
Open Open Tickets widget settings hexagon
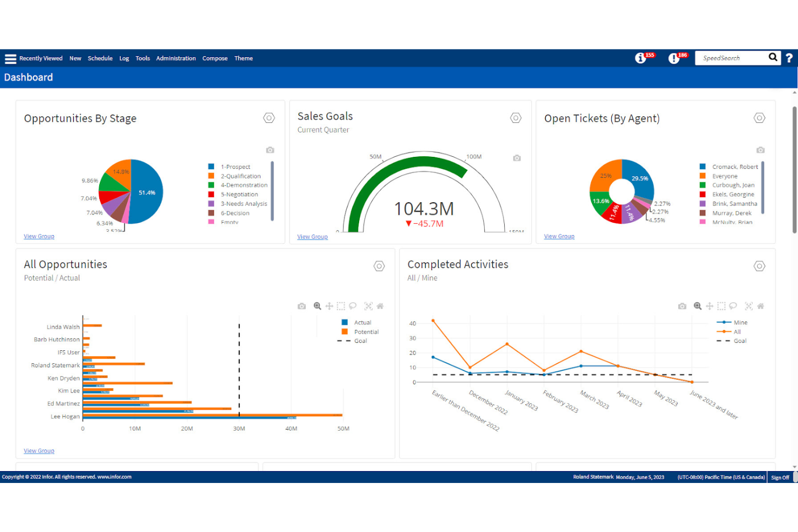coord(759,118)
